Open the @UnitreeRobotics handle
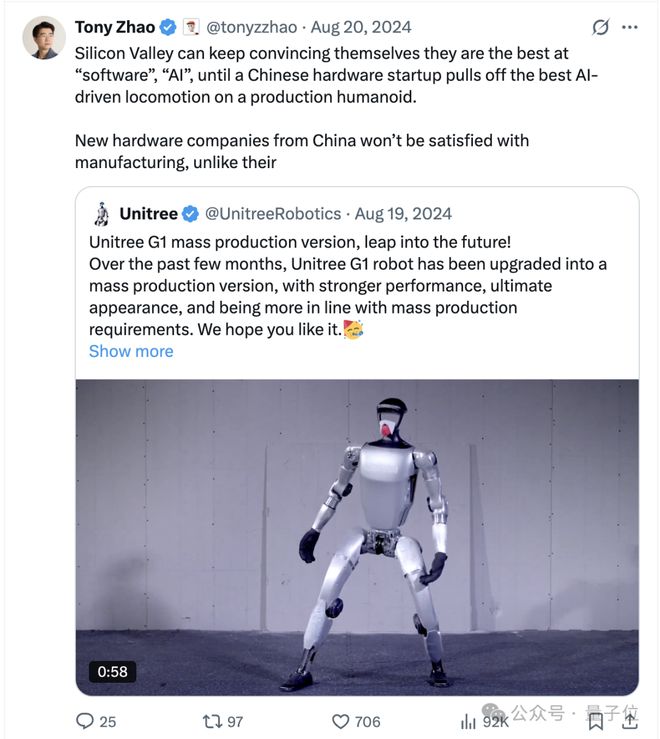This screenshot has height=739, width=660. tap(273, 214)
